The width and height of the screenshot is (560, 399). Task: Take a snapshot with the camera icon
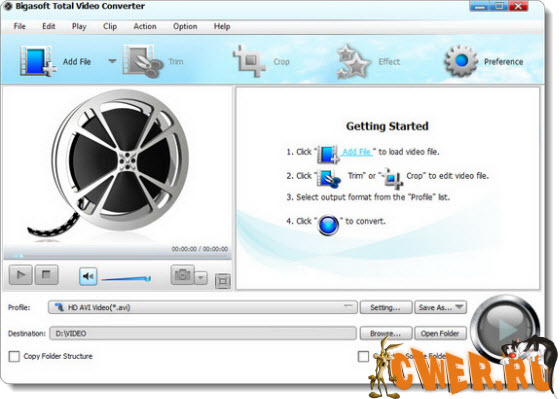click(182, 275)
